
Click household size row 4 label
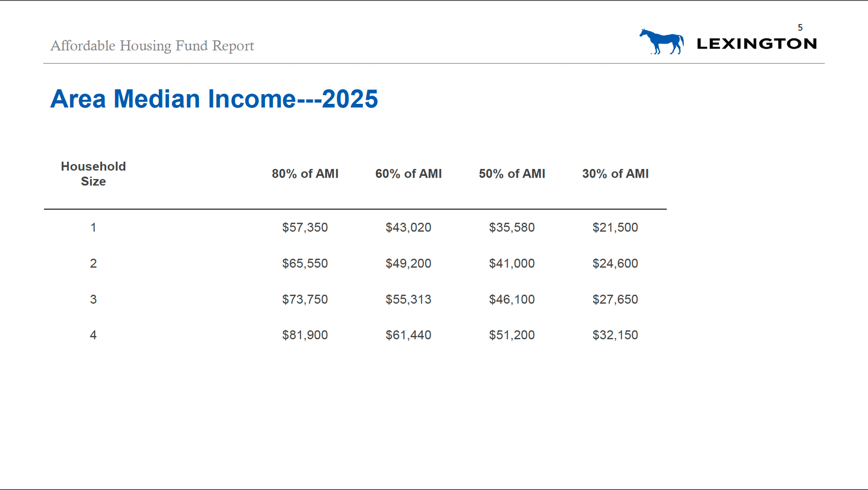click(x=93, y=335)
